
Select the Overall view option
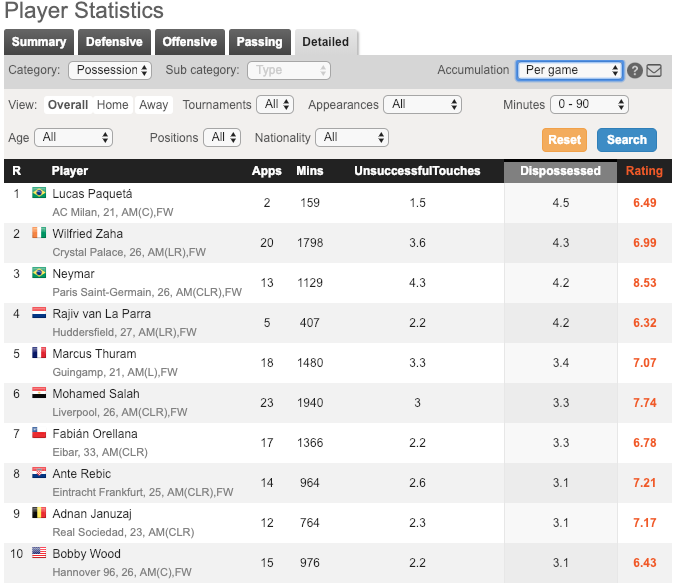(x=68, y=105)
